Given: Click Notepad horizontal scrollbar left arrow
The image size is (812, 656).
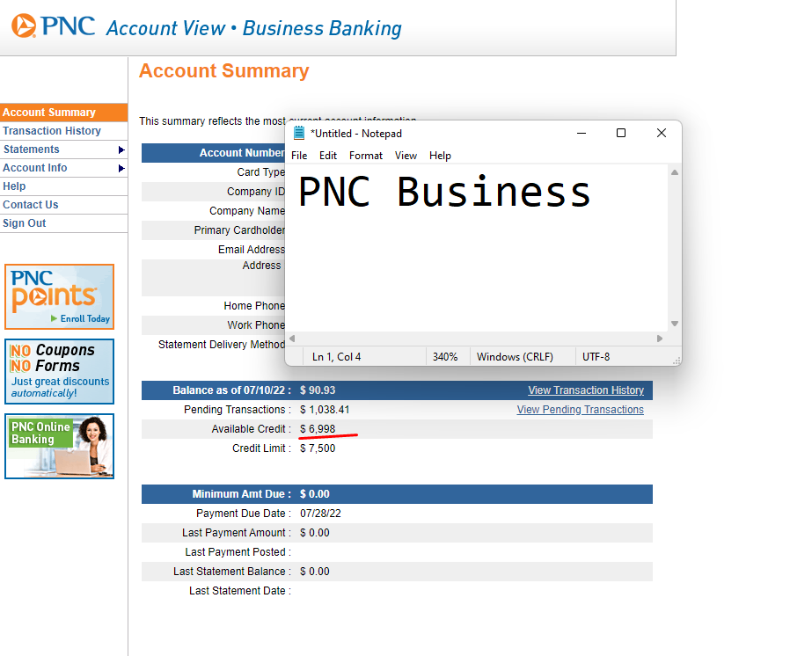Looking at the screenshot, I should pos(292,339).
